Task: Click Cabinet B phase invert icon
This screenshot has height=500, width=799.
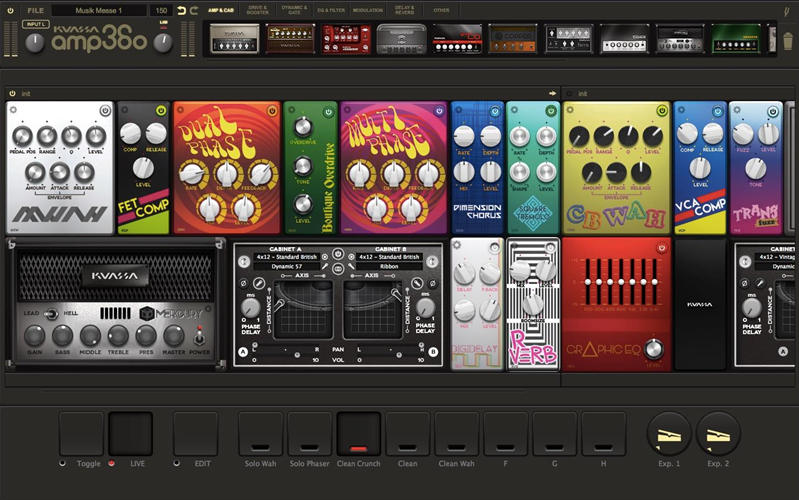Action: pyautogui.click(x=433, y=283)
